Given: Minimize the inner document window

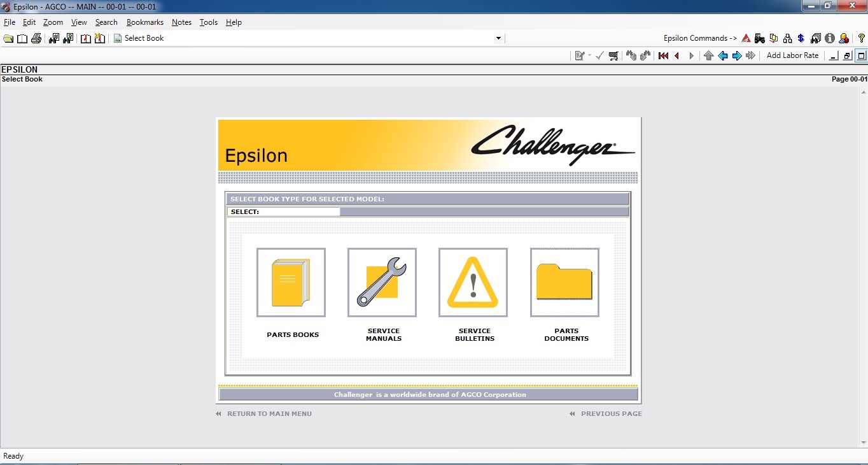Looking at the screenshot, I should pyautogui.click(x=834, y=55).
